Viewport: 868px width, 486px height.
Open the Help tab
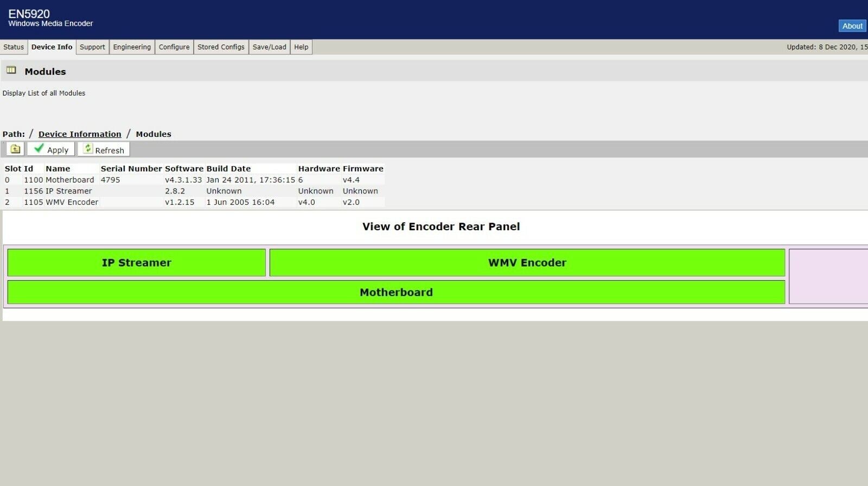(301, 47)
